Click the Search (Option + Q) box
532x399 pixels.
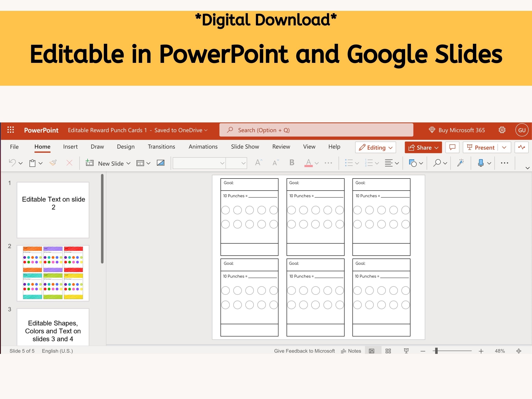(x=316, y=130)
